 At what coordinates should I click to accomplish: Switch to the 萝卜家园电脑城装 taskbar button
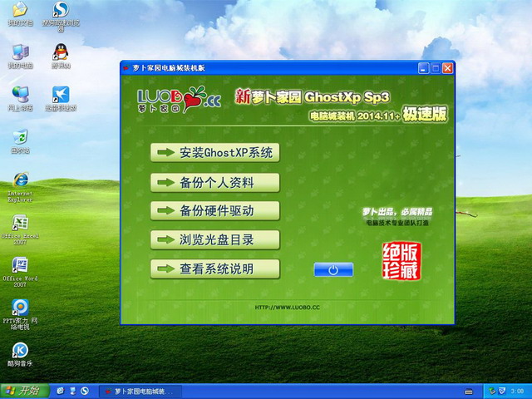coord(140,392)
